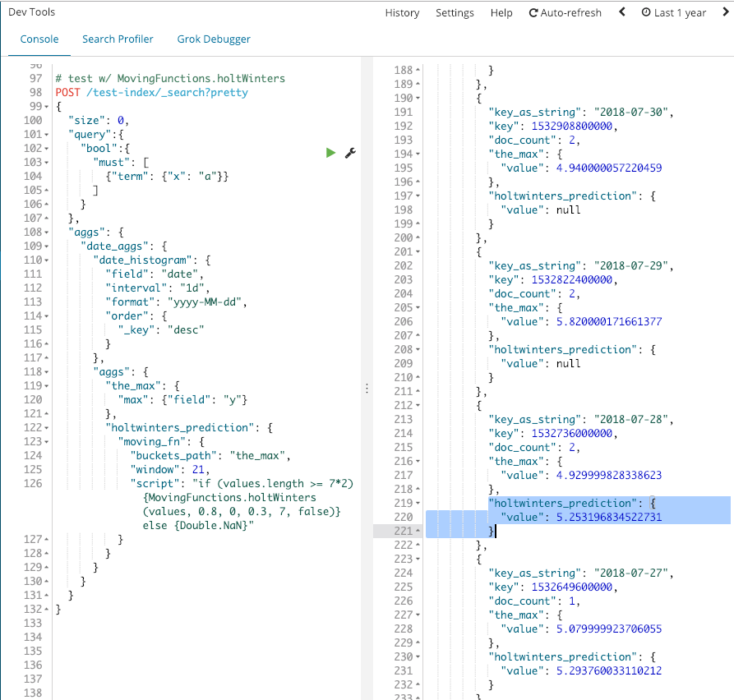Image resolution: width=734 pixels, height=700 pixels.
Task: Click the "size": 0 line
Action: (x=99, y=120)
